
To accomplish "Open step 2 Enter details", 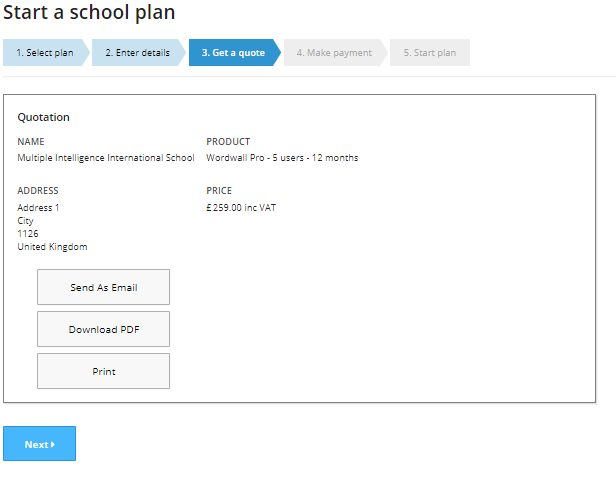I will (x=139, y=53).
